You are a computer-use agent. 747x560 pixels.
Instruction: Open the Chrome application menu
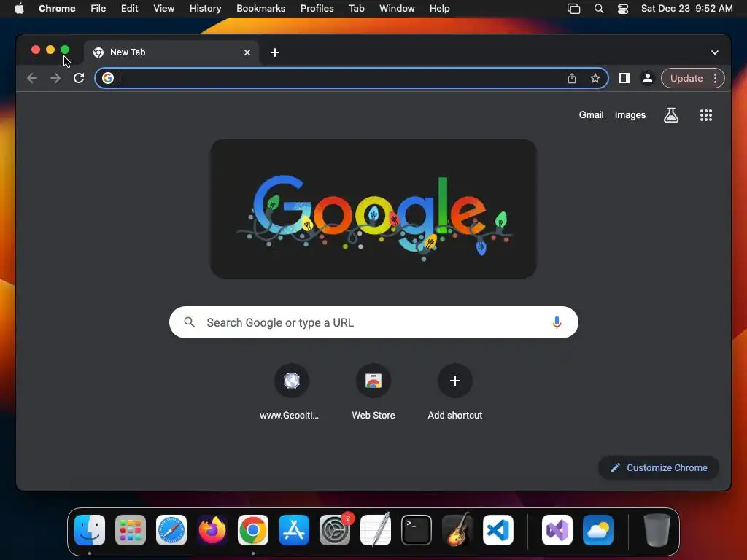(57, 8)
